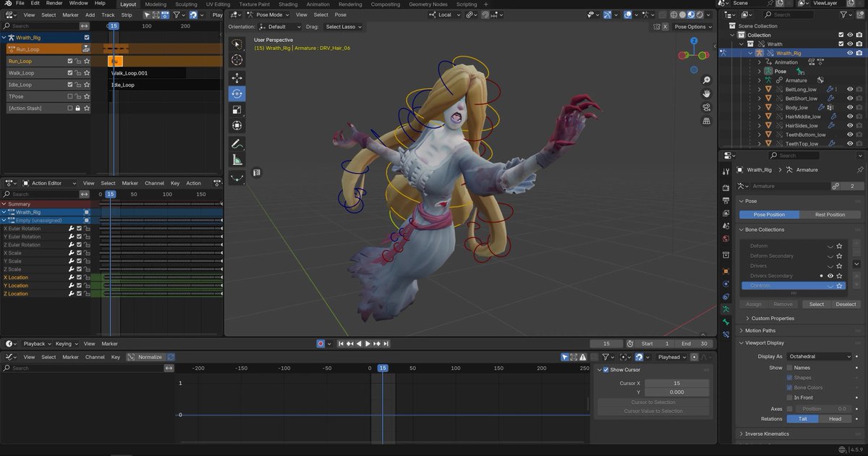Click push down action icon beside Run_Loop

(x=86, y=49)
